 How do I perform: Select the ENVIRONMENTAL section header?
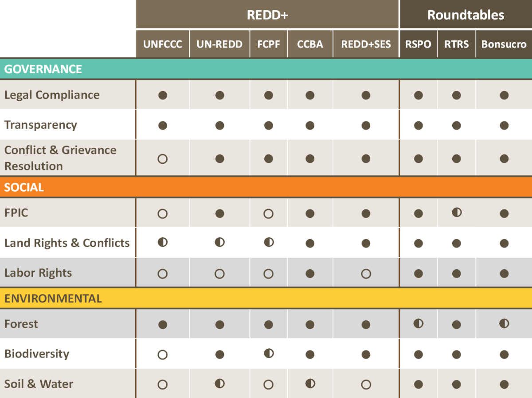point(266,298)
